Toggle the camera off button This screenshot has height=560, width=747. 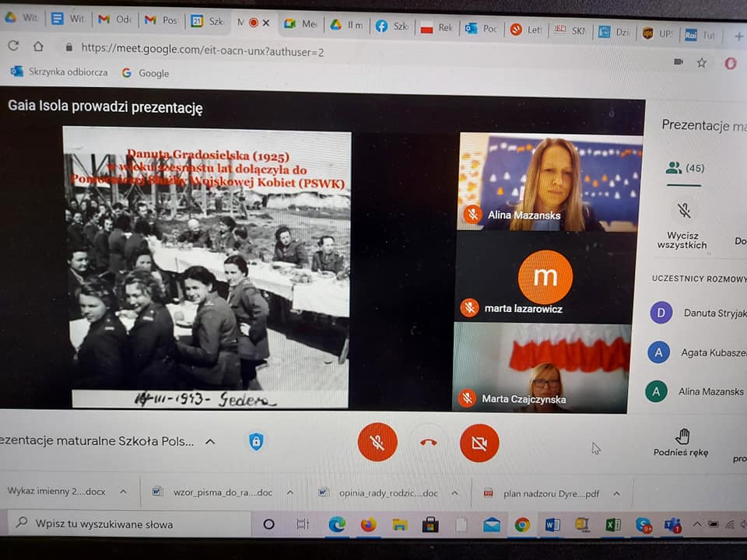pyautogui.click(x=479, y=443)
